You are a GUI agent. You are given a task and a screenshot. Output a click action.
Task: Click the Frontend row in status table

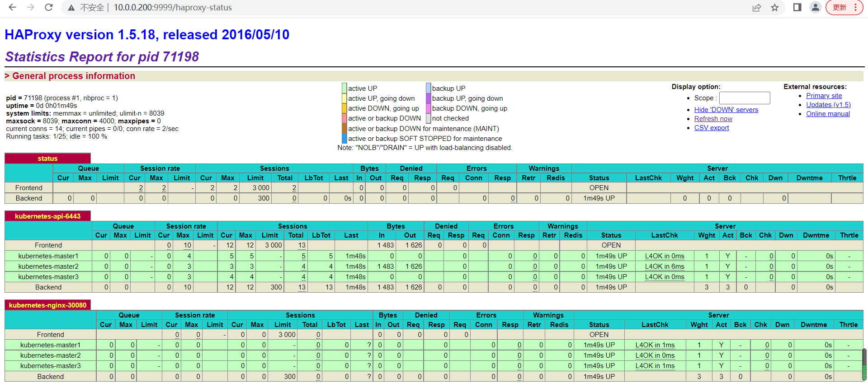(434, 188)
